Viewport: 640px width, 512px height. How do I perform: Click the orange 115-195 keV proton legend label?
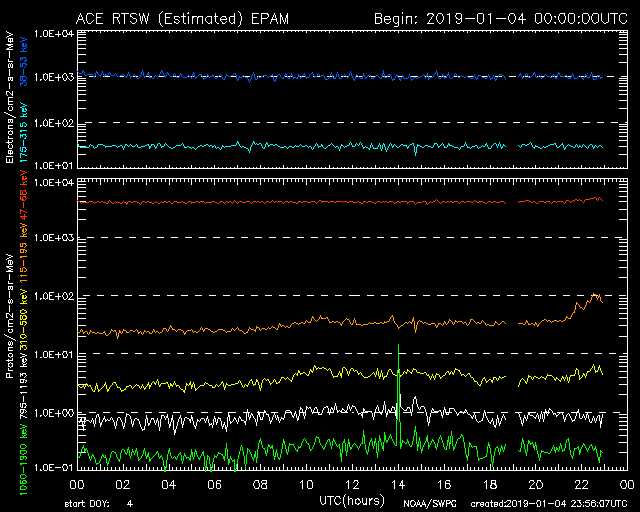[x=24, y=260]
